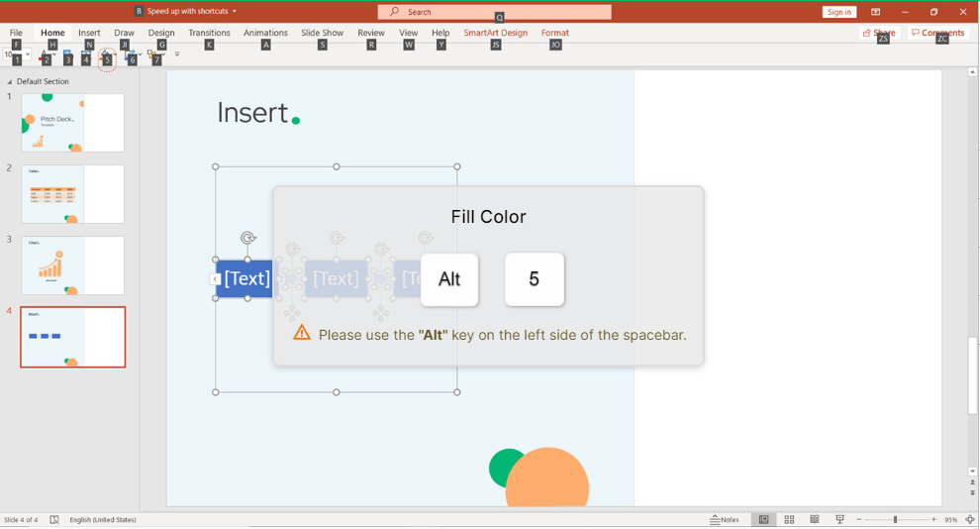Select slide 2 Table thumbnail
Image resolution: width=980 pixels, height=529 pixels.
click(x=72, y=194)
